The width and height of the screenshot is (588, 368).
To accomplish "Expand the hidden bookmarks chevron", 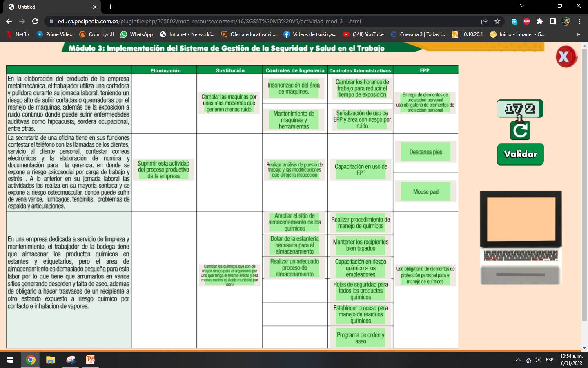I will pos(578,34).
